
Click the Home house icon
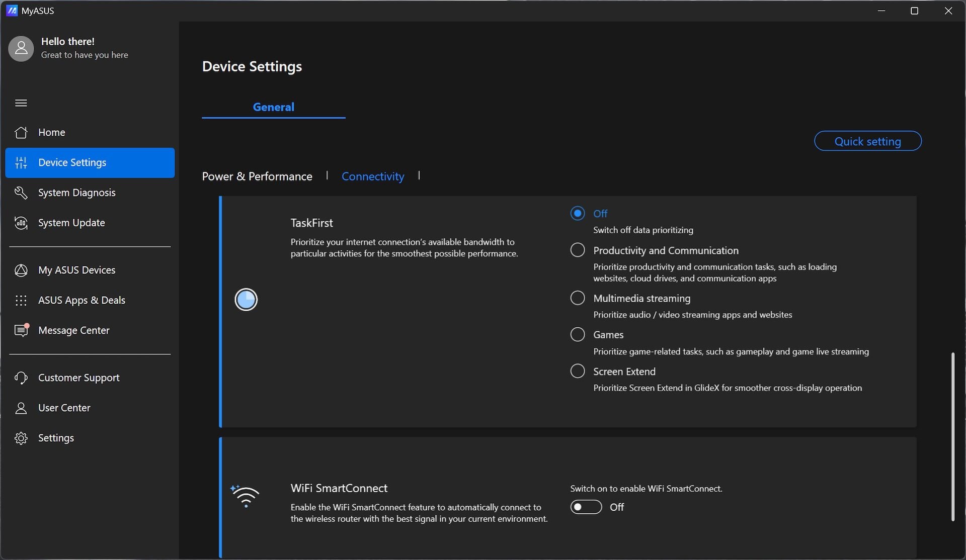[21, 132]
